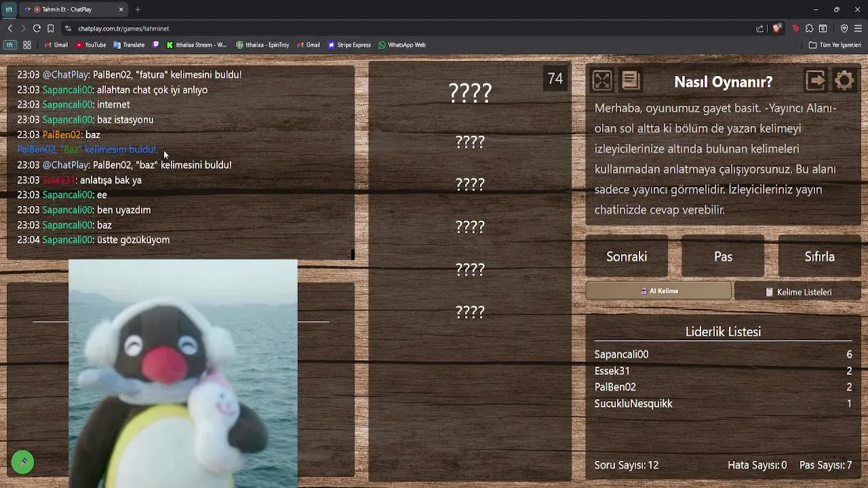This screenshot has width=868, height=488.
Task: Click the Nasıl Oynanır? heading
Action: (723, 82)
